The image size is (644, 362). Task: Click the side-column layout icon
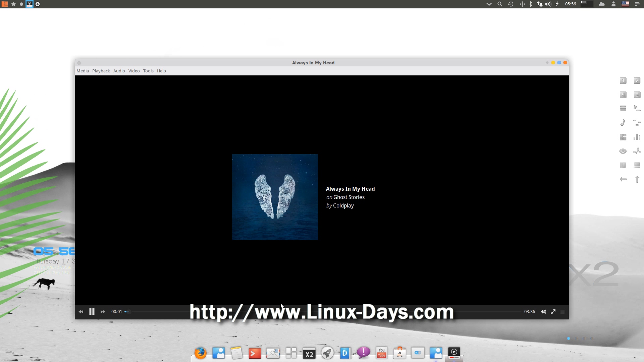click(623, 165)
